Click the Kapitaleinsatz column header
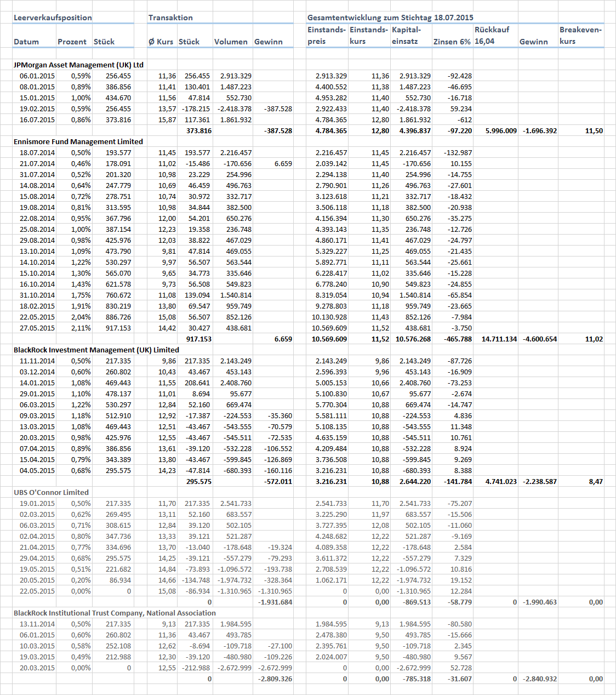 click(406, 36)
